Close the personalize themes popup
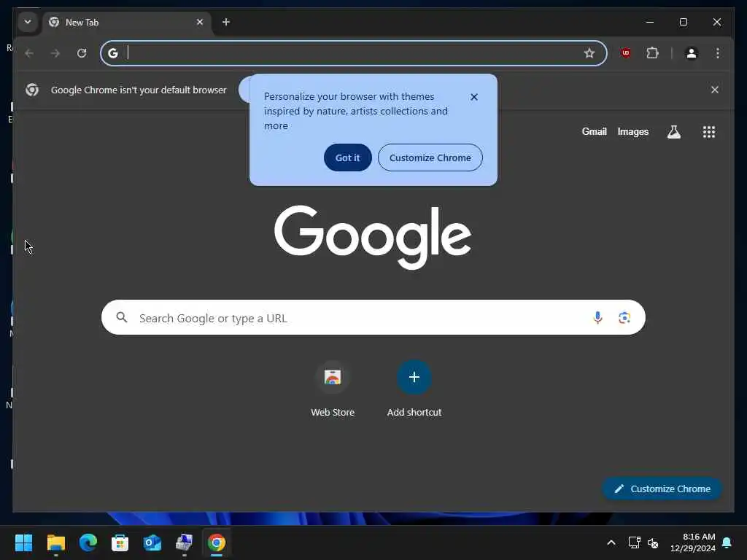This screenshot has height=560, width=747. (x=474, y=97)
